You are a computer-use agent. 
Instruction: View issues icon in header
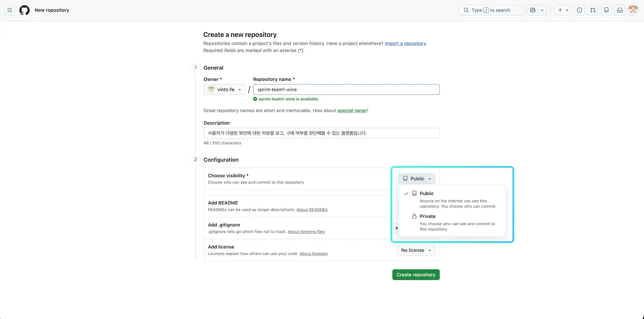[579, 10]
